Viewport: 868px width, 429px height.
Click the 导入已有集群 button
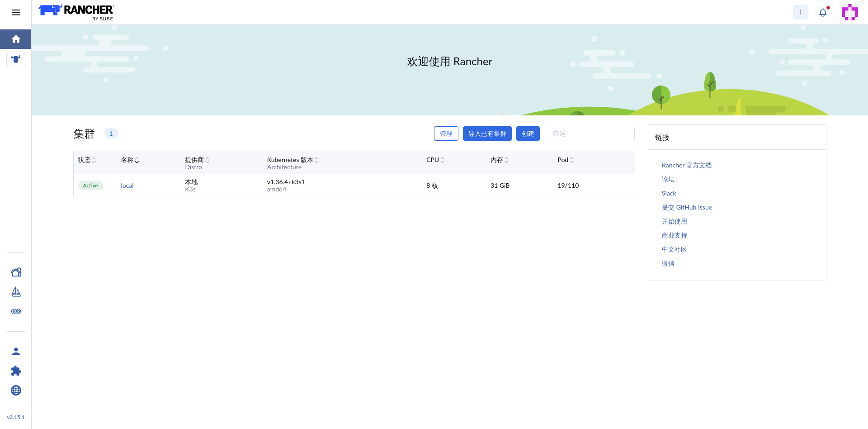pos(487,133)
